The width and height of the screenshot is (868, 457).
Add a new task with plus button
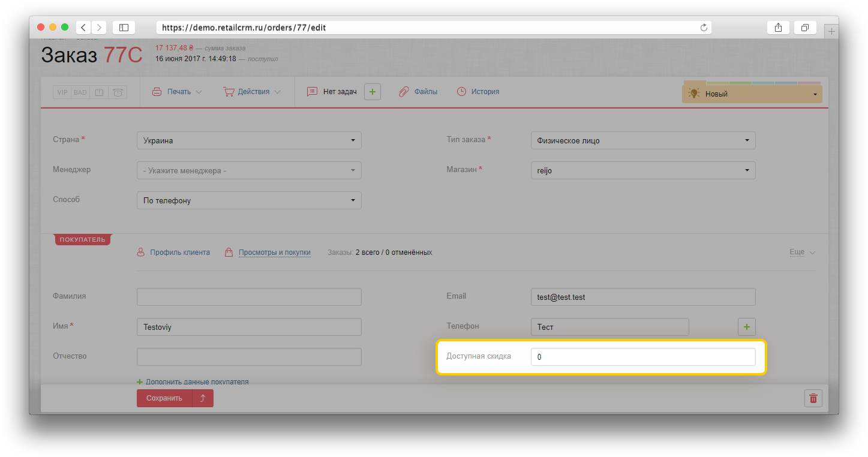pos(373,92)
